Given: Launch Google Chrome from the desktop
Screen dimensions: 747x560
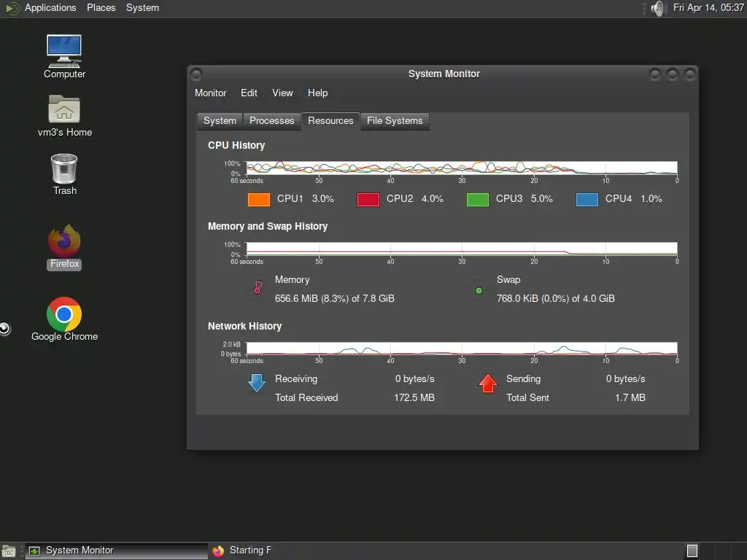Looking at the screenshot, I should tap(64, 319).
